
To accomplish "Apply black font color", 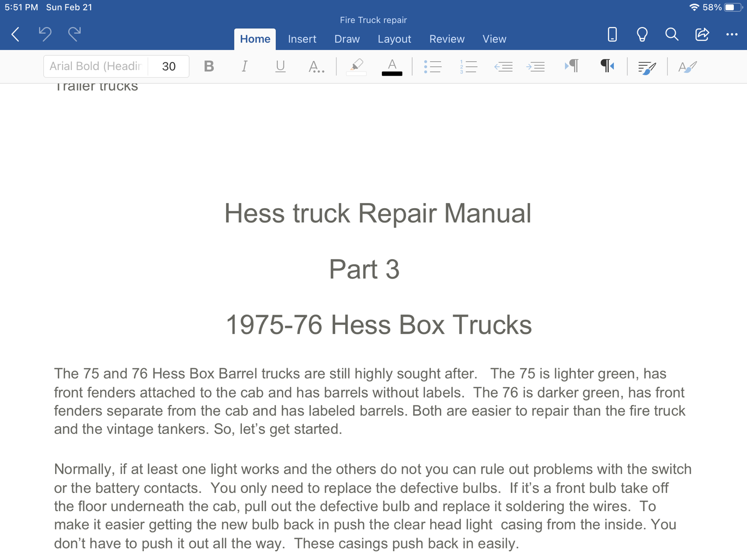I will tap(392, 67).
